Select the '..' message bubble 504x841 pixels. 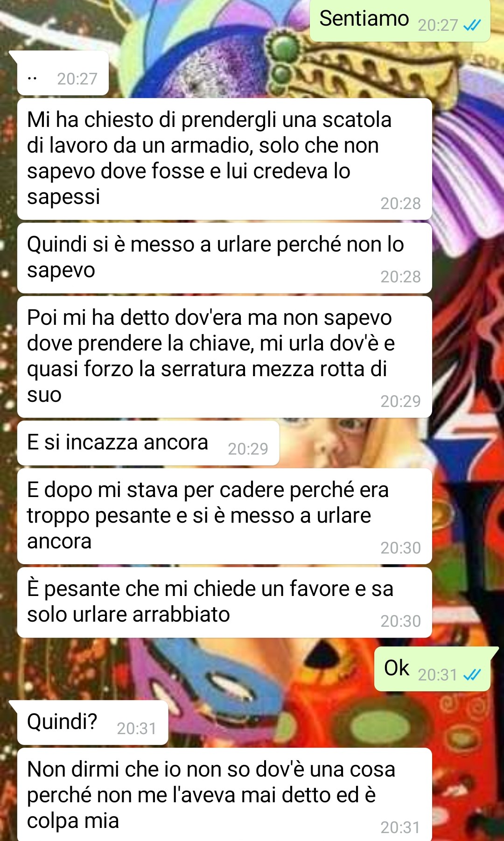pos(63,73)
